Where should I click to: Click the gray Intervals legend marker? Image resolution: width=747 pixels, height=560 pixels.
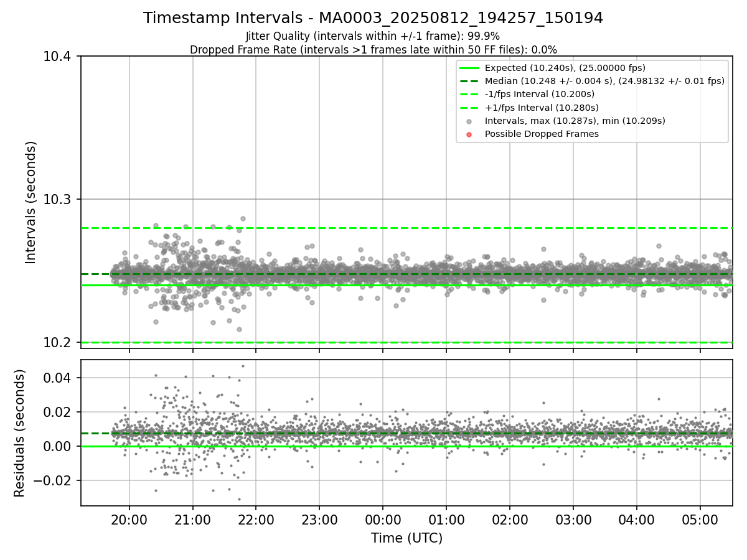469,121
